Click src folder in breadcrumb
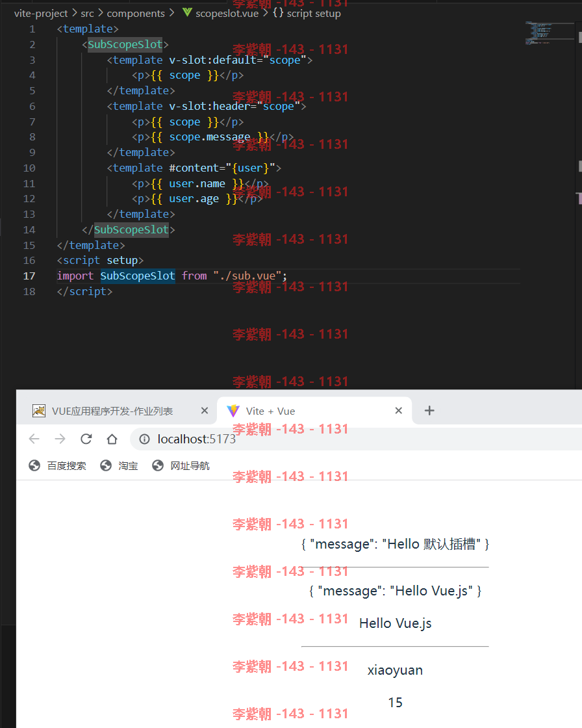Screen dimensions: 582x728 87,14
